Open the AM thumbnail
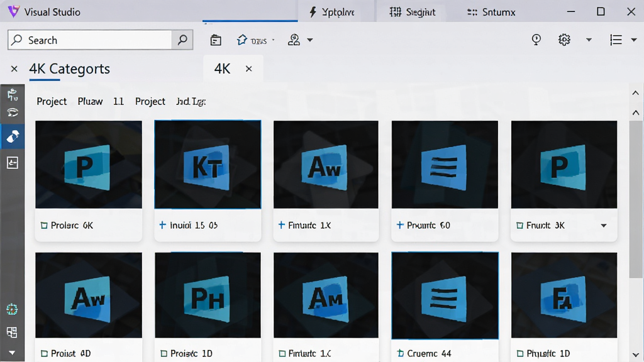 point(326,295)
